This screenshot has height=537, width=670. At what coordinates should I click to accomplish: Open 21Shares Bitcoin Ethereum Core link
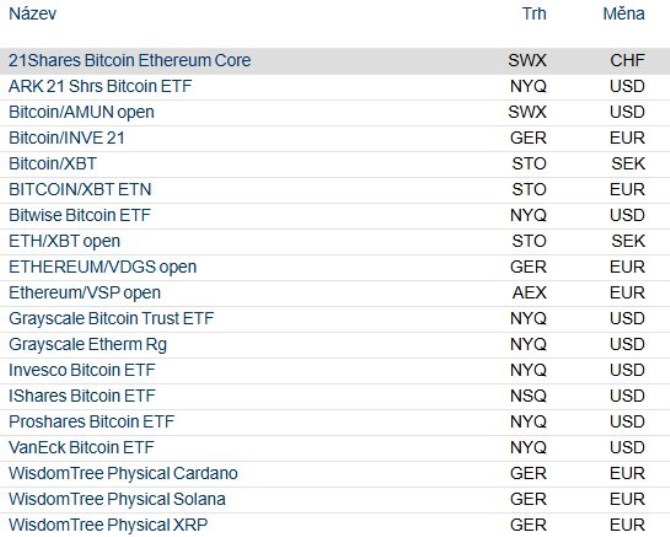tap(129, 61)
